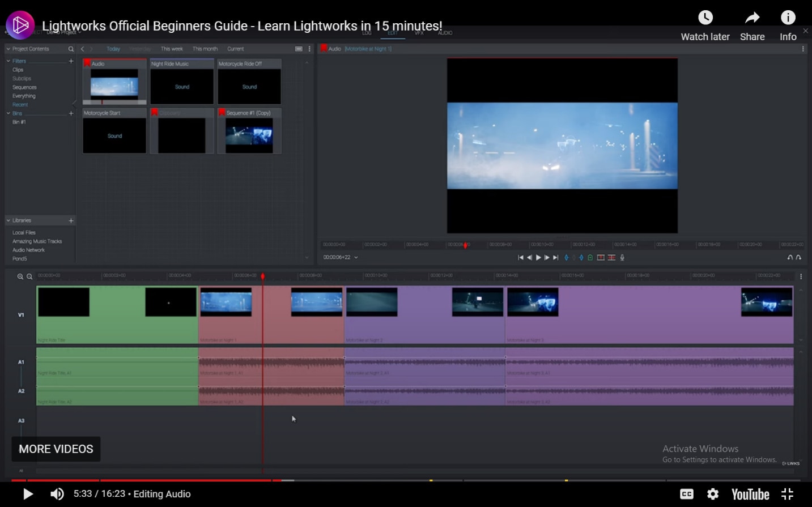
Task: Select the Everything filter
Action: pyautogui.click(x=24, y=96)
